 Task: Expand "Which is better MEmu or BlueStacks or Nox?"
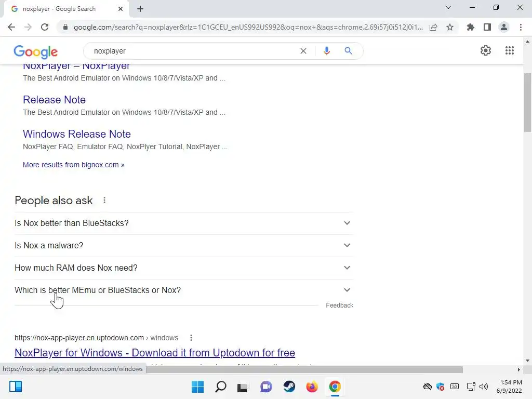(x=184, y=290)
